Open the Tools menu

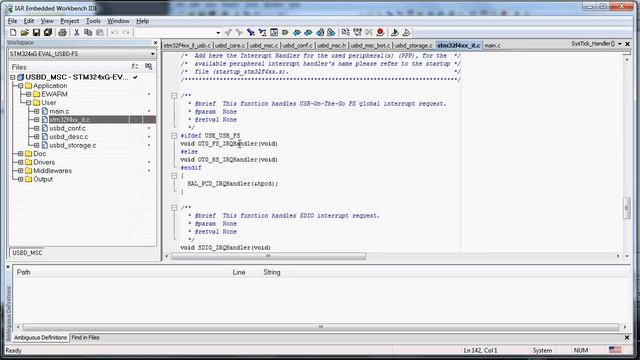tap(93, 21)
